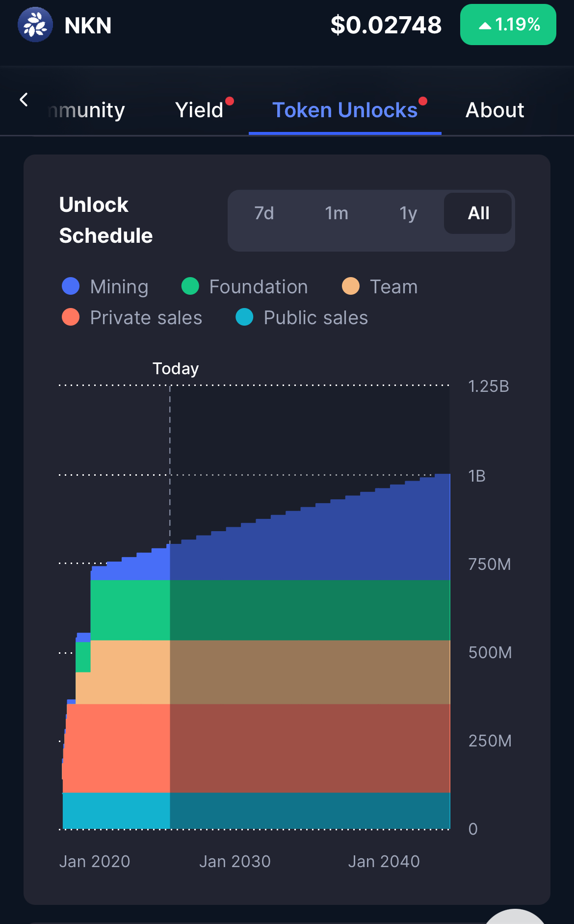Click the 250M axis value
574x924 pixels.
pyautogui.click(x=490, y=741)
